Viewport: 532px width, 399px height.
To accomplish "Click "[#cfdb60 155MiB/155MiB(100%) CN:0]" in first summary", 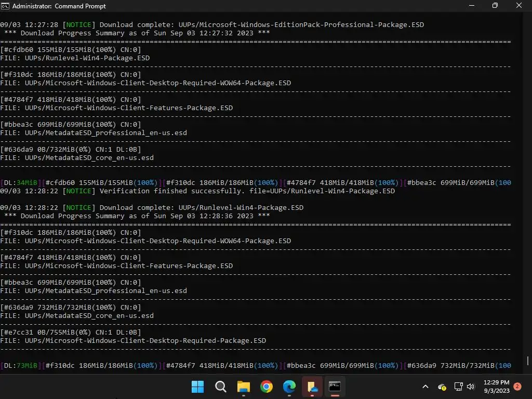I will (x=71, y=49).
